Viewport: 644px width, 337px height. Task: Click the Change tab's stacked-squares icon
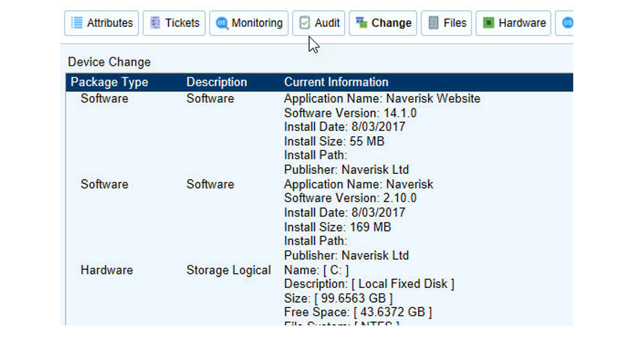point(361,23)
